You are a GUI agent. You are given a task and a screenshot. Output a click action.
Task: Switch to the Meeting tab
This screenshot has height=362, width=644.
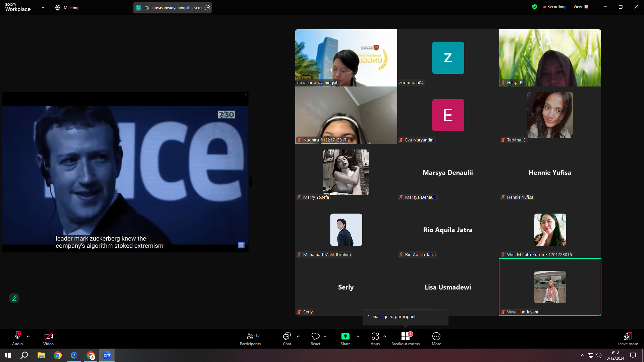67,7
